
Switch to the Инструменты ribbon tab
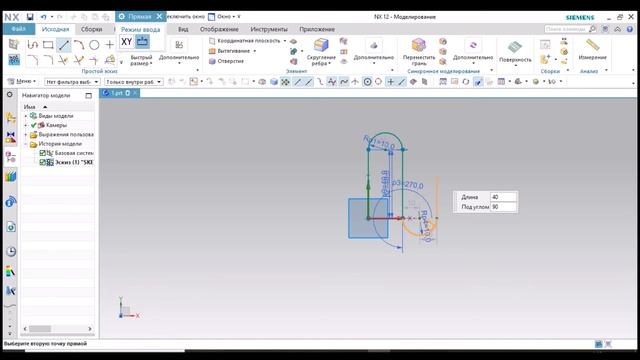point(269,29)
